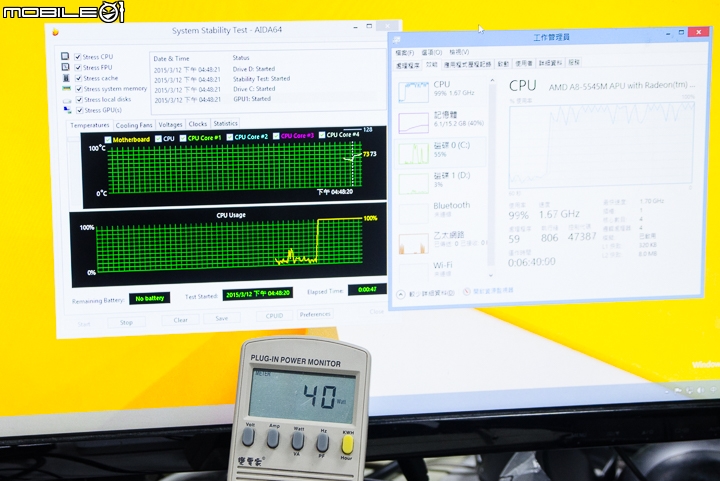Click the fewer details circled chevron icon
720x481 pixels.
(400, 294)
